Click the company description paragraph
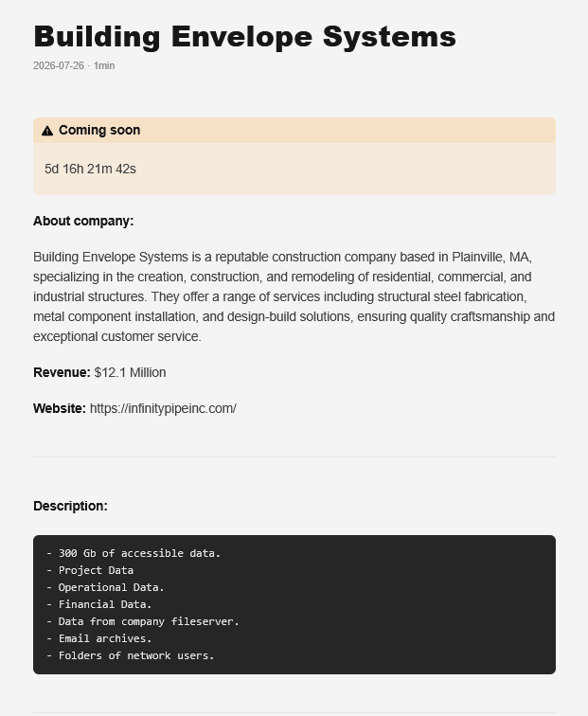Screen dimensions: 588x716 [x=294, y=296]
